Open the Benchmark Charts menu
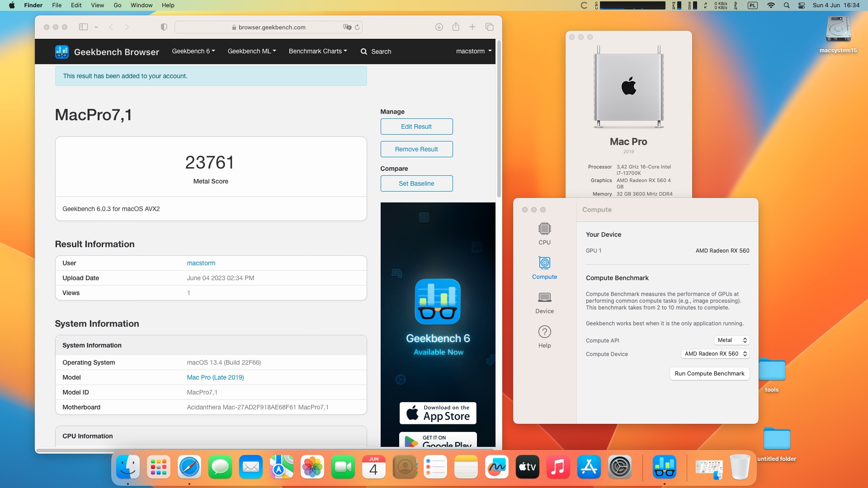This screenshot has height=488, width=868. (x=318, y=51)
